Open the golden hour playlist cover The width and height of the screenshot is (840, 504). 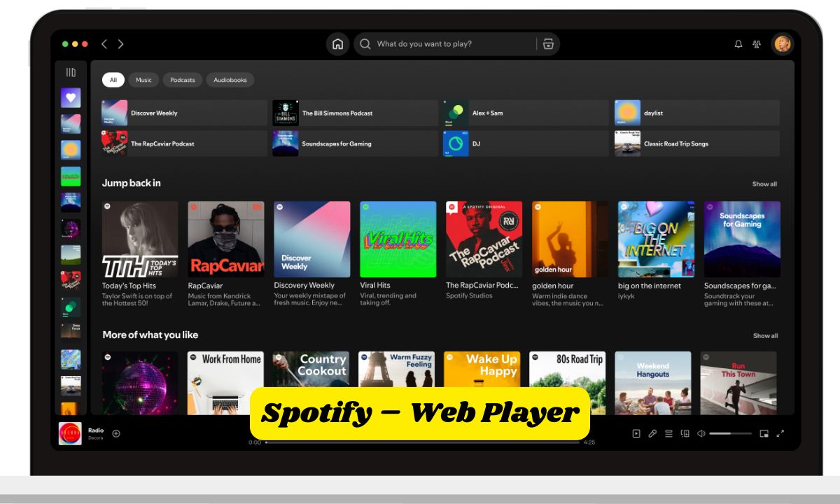[x=570, y=239]
